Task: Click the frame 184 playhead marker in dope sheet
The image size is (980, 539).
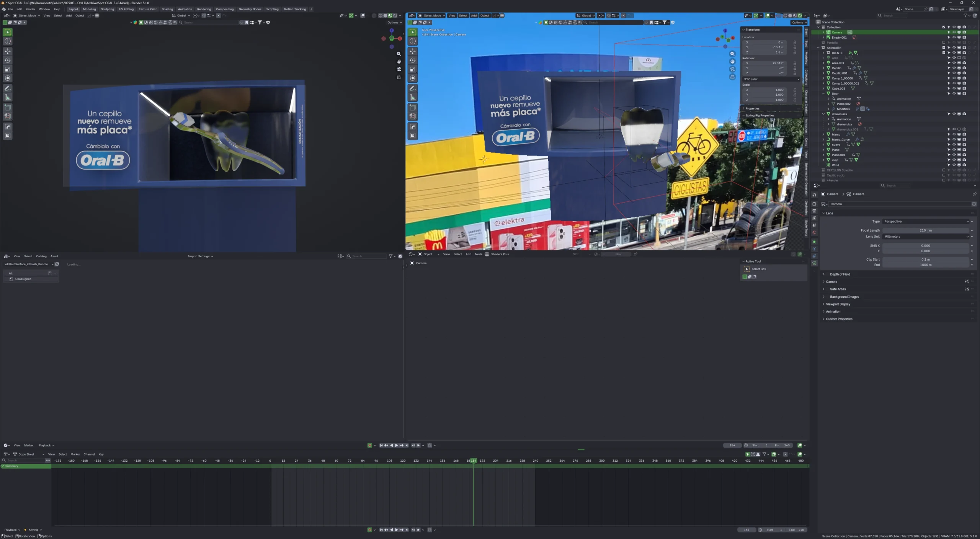Action: point(474,461)
